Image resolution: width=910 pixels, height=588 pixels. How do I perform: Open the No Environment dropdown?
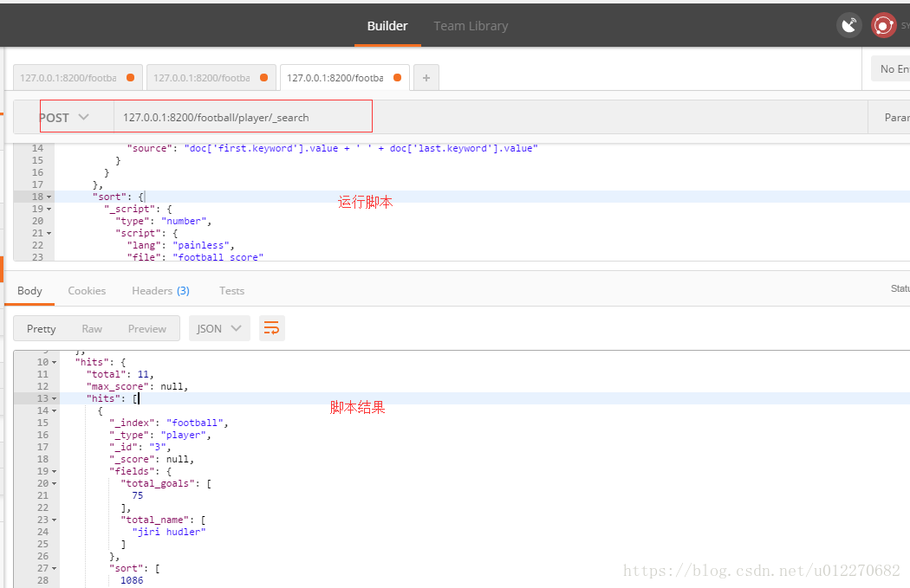click(890, 69)
